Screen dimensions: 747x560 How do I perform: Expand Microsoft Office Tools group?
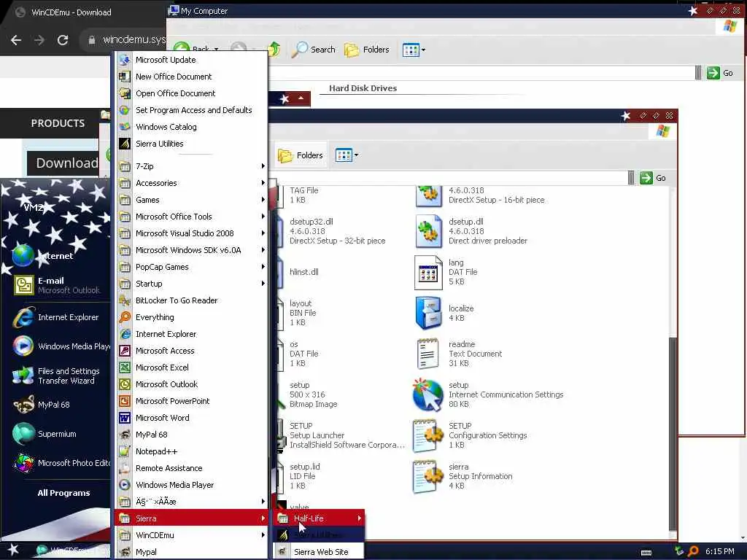192,217
